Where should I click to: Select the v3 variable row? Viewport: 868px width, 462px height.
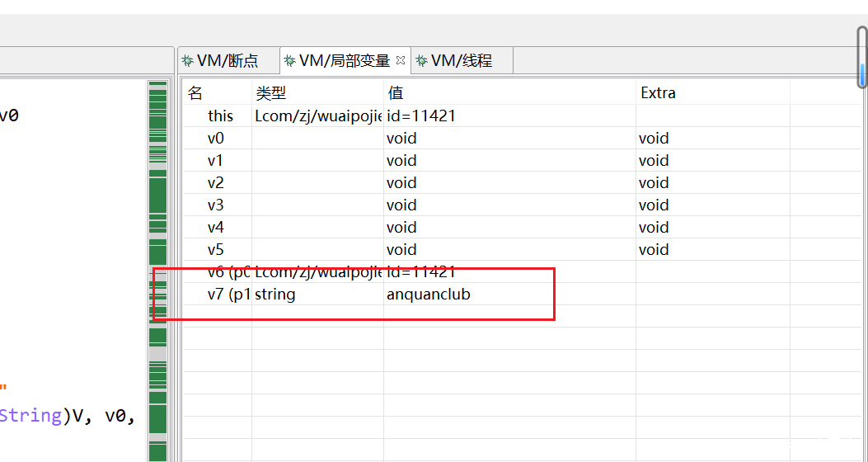coord(216,205)
